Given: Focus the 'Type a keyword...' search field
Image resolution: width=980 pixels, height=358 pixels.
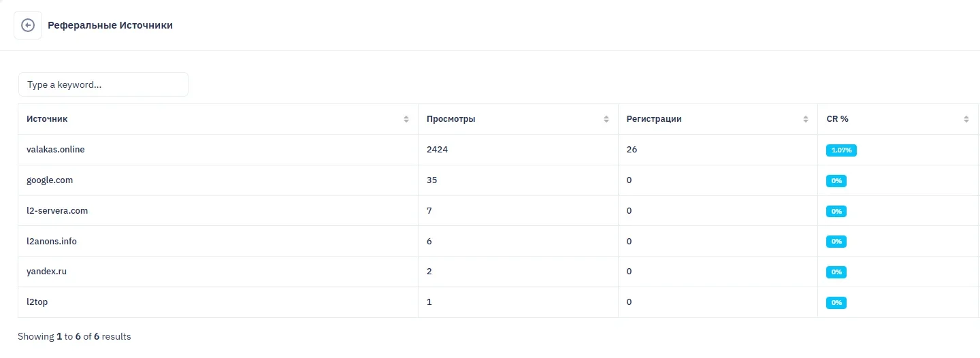Looking at the screenshot, I should coord(103,85).
